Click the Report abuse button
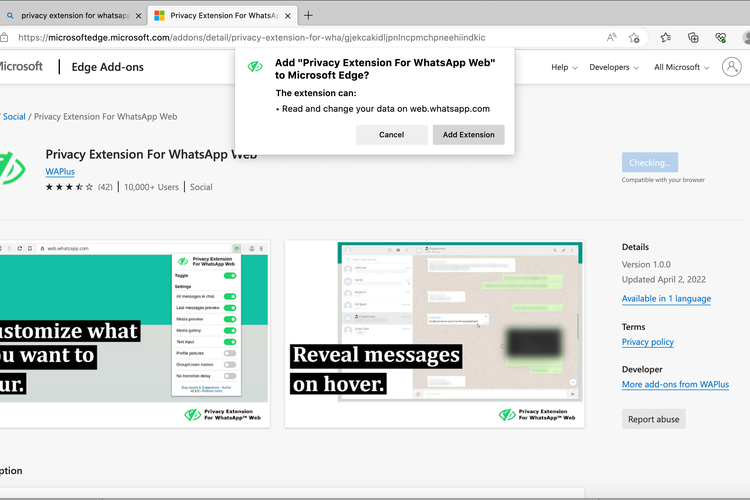This screenshot has height=500, width=750. coord(653,419)
